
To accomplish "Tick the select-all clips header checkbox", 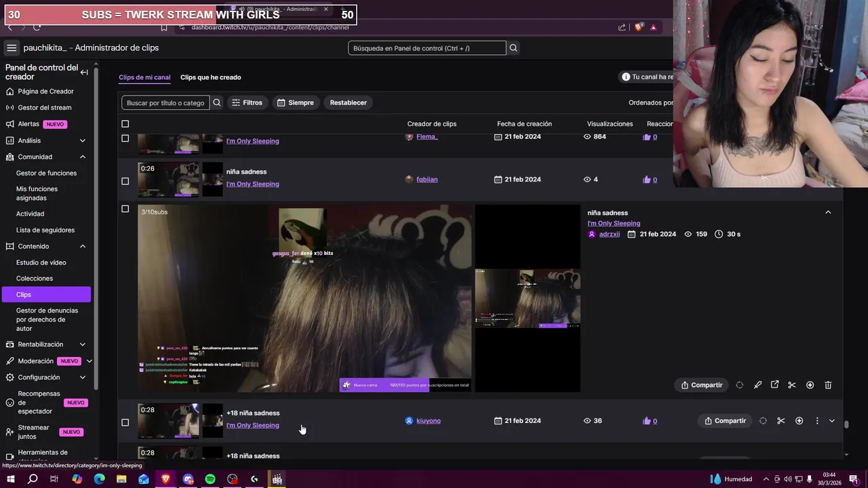I will tap(125, 124).
